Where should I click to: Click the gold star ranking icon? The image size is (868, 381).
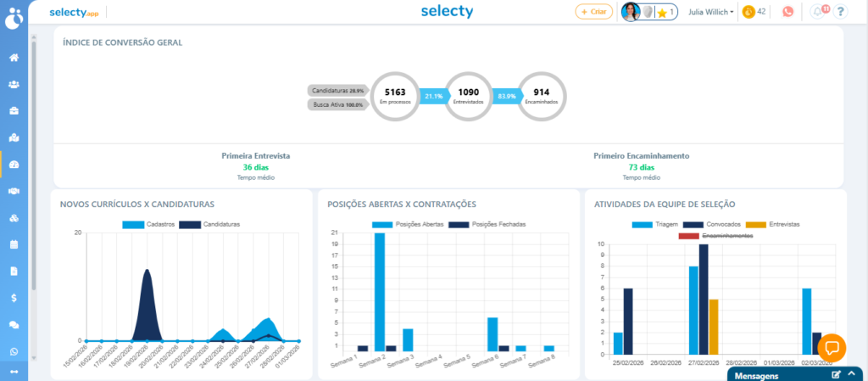[661, 12]
